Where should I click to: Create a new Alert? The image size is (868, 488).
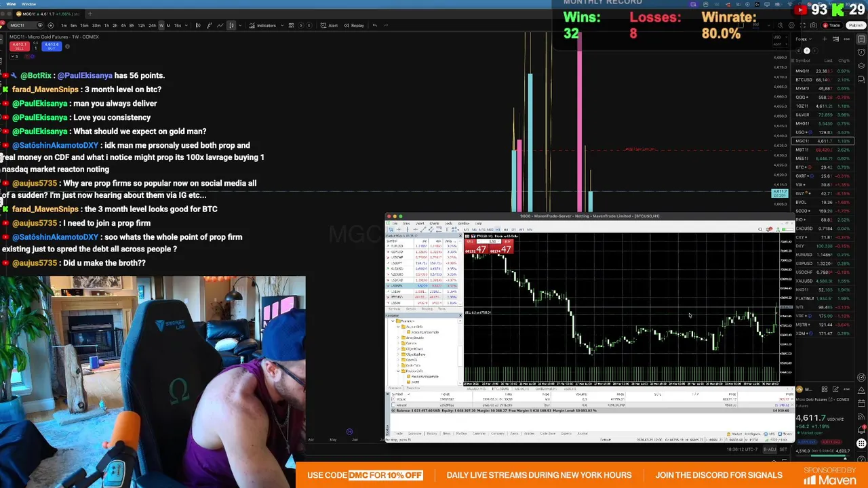[329, 25]
